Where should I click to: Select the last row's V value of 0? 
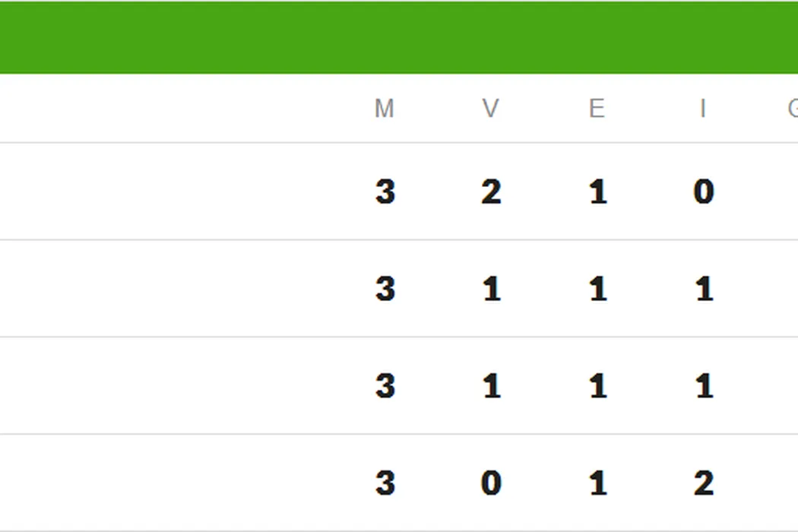point(491,483)
